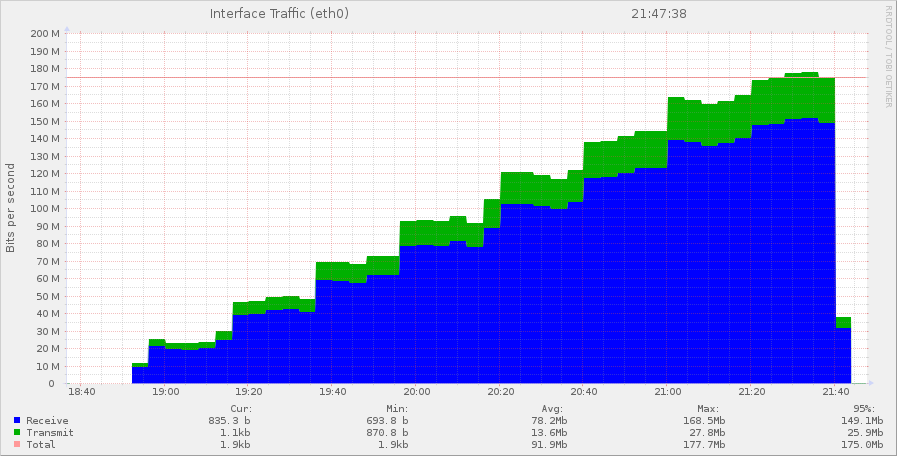The width and height of the screenshot is (897, 456).
Task: Click the Receive current value 835.3 b
Action: pyautogui.click(x=229, y=421)
